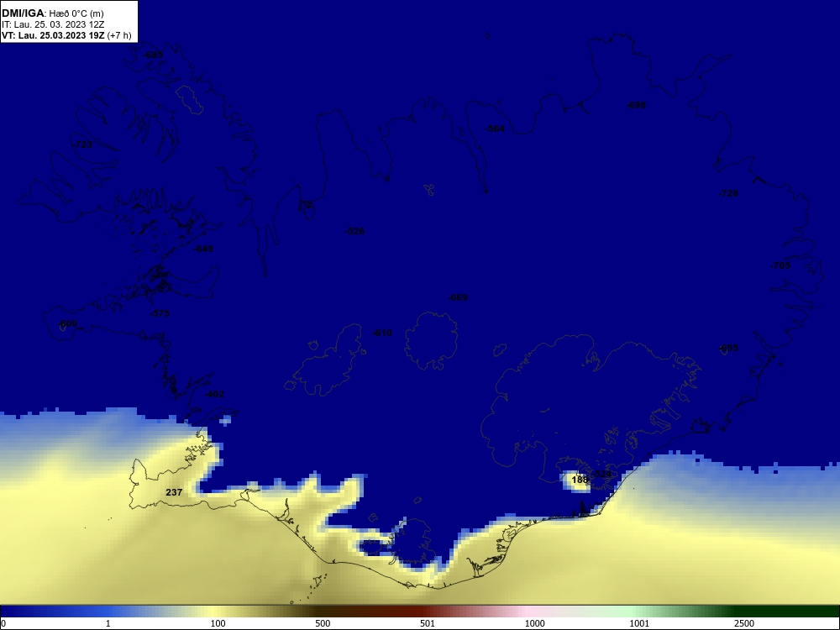Click the -649 map value
The width and height of the screenshot is (840, 630).
pyautogui.click(x=203, y=249)
